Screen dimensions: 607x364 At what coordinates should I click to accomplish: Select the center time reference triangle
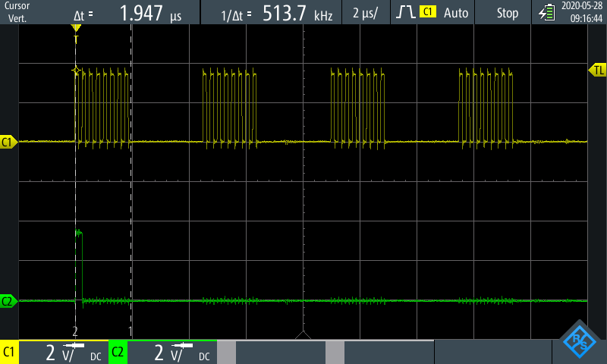click(x=303, y=335)
